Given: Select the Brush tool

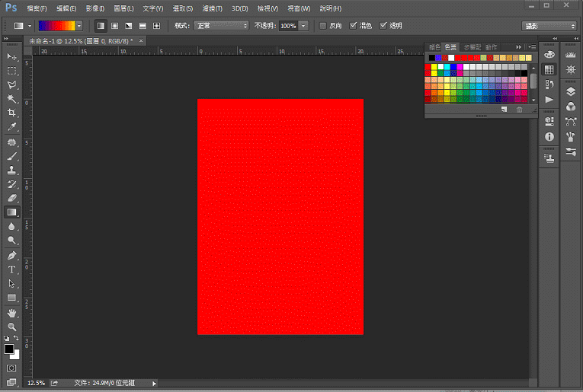Looking at the screenshot, I should 11,156.
